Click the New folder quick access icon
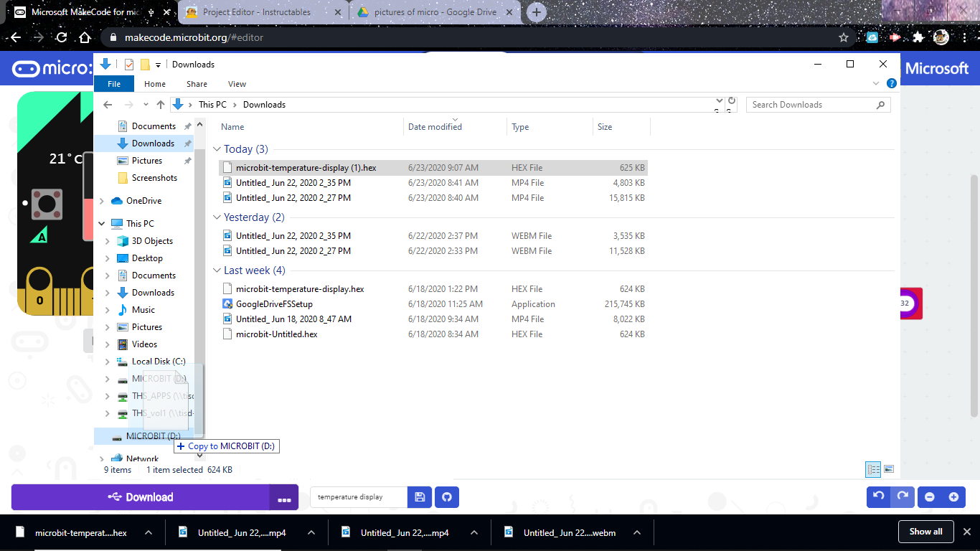980x551 pixels. (x=145, y=65)
